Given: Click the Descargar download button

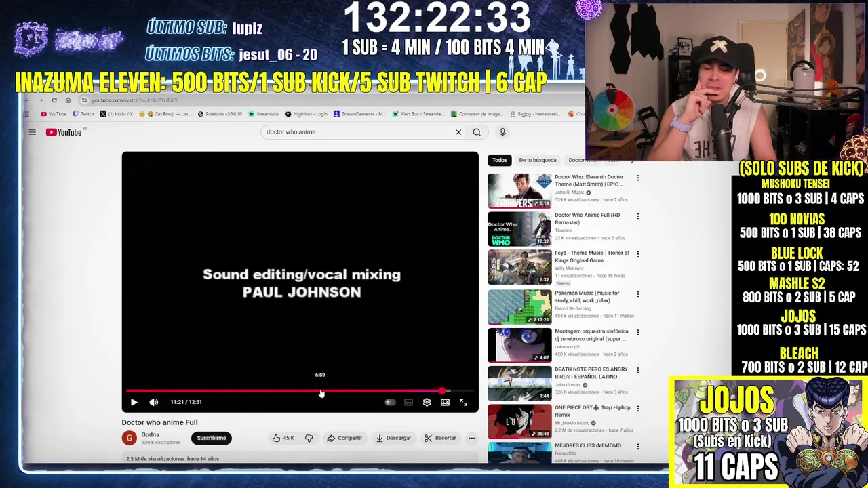Looking at the screenshot, I should [x=393, y=438].
